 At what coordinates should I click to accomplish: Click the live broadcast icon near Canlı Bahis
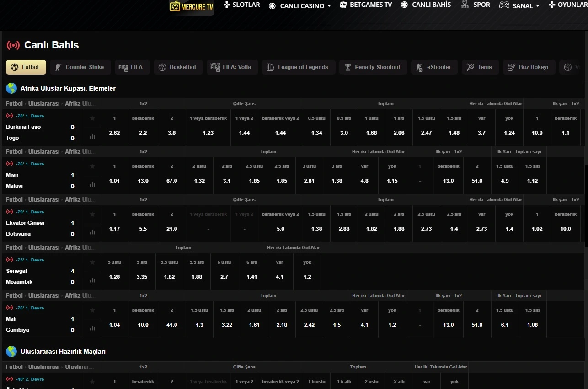13,45
